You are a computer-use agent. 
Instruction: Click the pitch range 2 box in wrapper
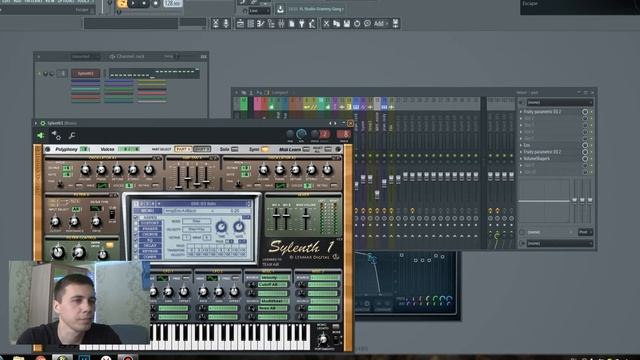(324, 134)
